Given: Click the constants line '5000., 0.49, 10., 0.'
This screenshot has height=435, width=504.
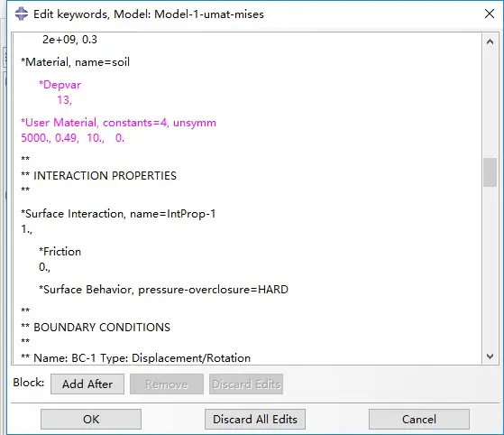Looking at the screenshot, I should [73, 138].
